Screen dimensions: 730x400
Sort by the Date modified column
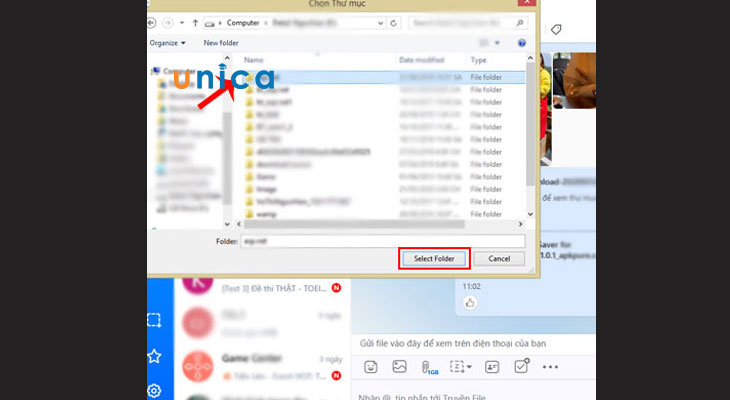click(x=421, y=60)
